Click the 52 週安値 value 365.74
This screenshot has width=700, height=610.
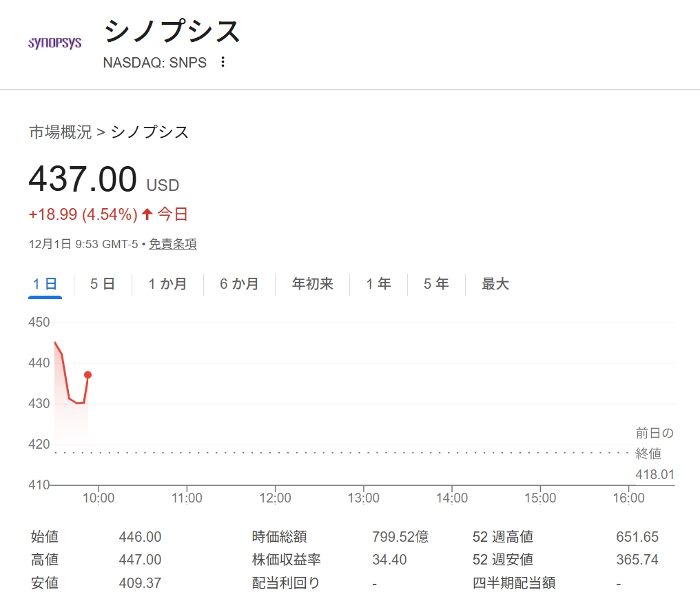pos(637,560)
